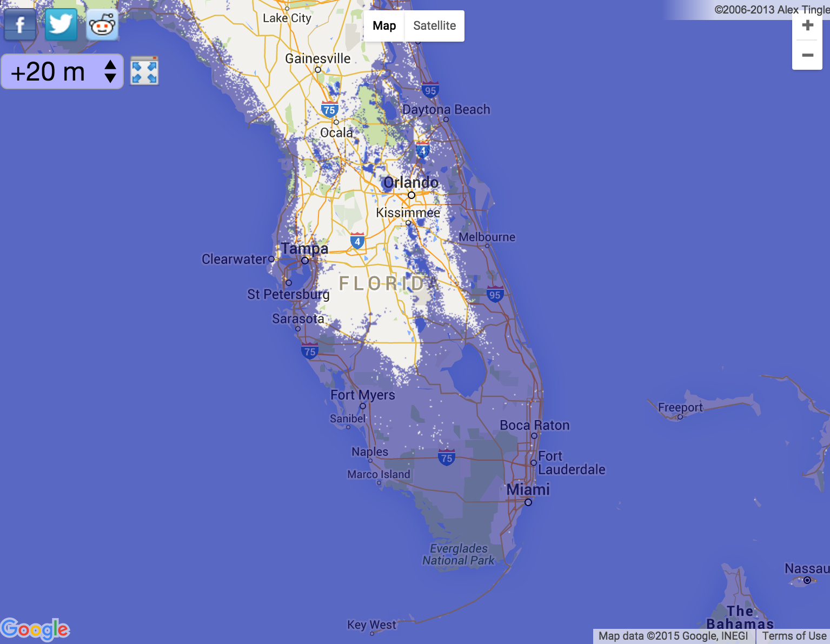Click the Alex Tingle copyright link

tap(772, 10)
